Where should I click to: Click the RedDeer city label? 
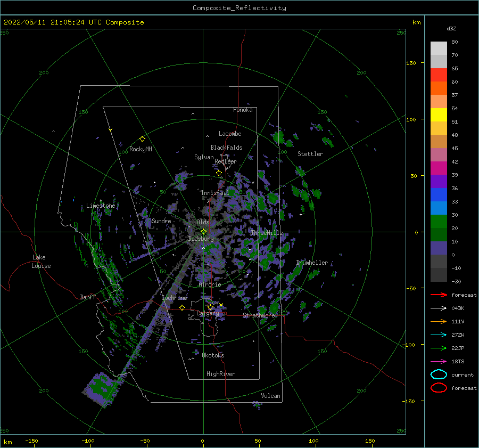(x=226, y=161)
